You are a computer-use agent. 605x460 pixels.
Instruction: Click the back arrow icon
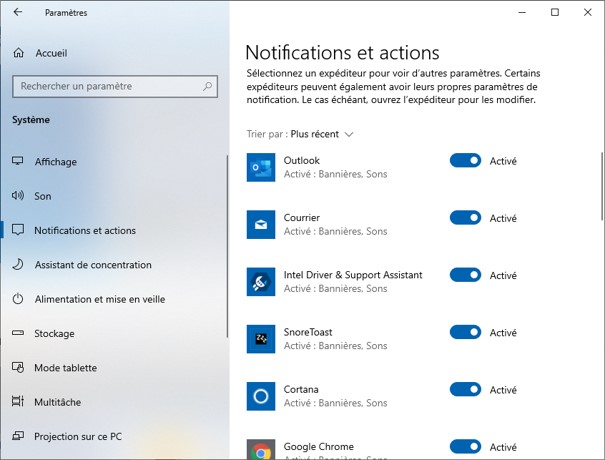point(18,12)
